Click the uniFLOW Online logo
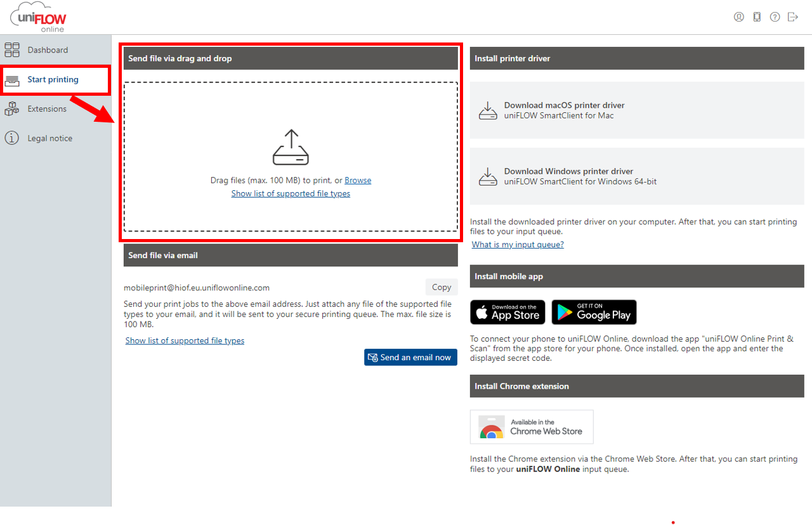Image resolution: width=812 pixels, height=525 pixels. [39, 17]
